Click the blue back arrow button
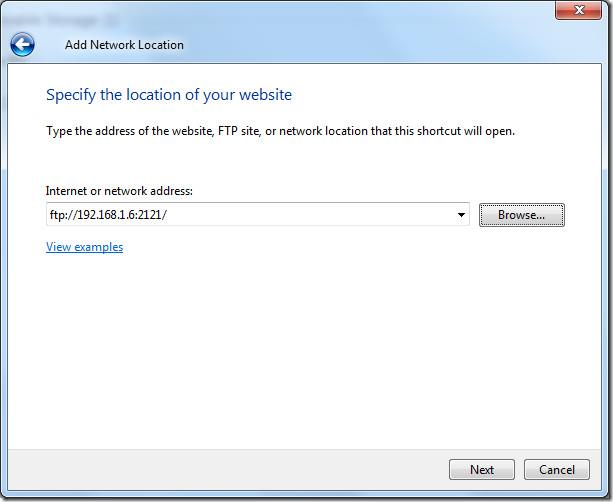 point(22,44)
